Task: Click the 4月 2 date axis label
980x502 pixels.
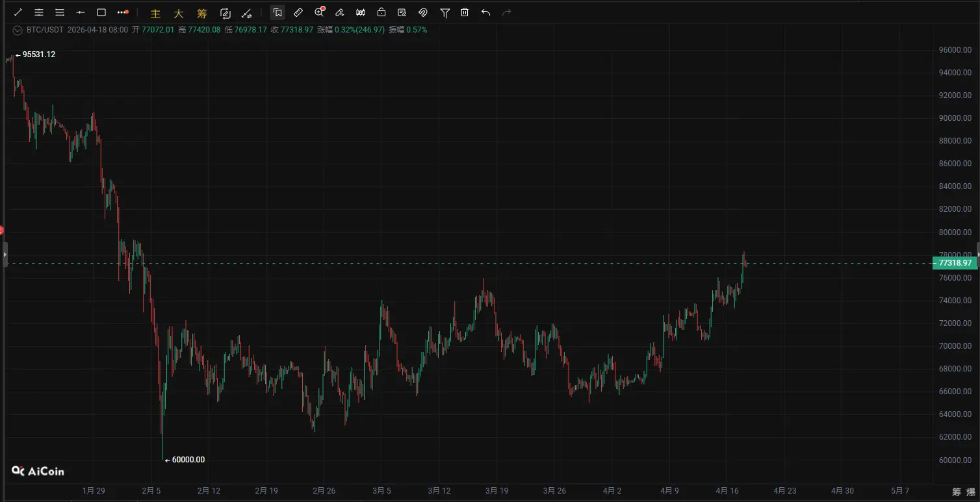Action: point(612,491)
